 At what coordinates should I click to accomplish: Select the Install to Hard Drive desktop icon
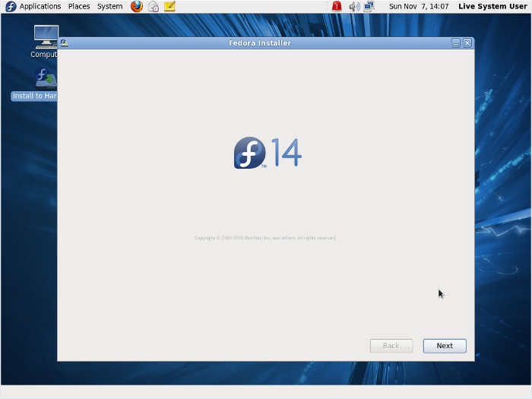(46, 78)
